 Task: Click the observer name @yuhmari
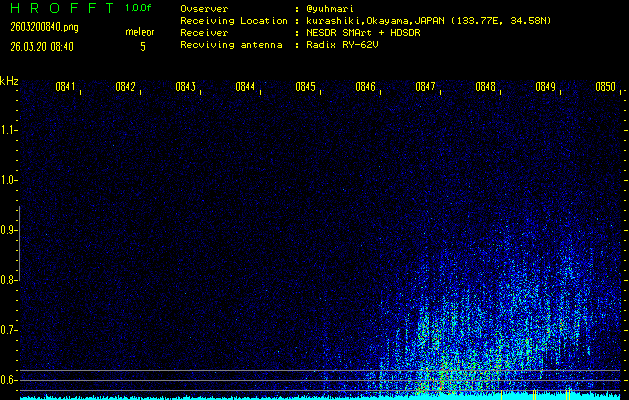(x=330, y=9)
